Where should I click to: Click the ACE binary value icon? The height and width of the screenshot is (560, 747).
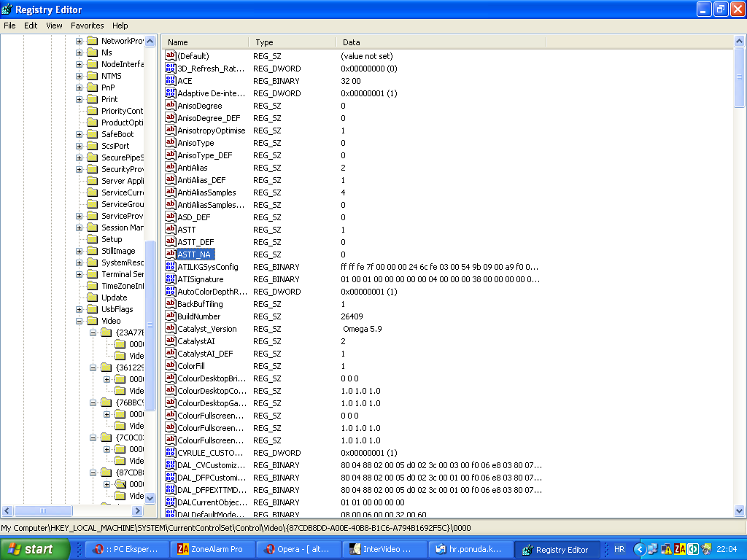coord(171,81)
